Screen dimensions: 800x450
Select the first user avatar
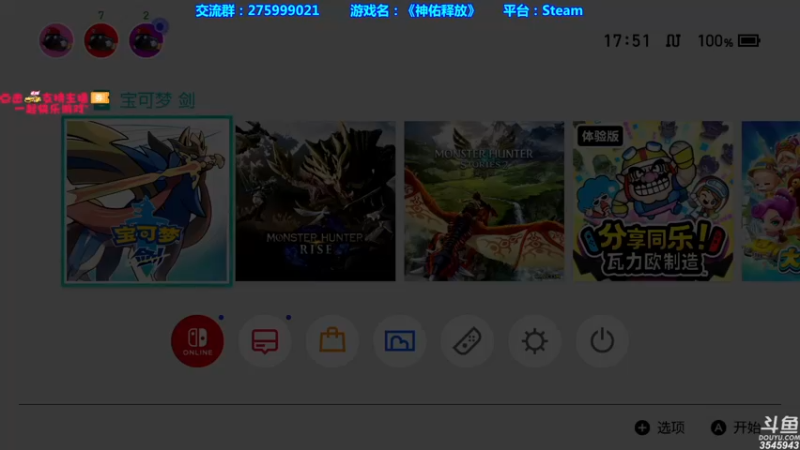pyautogui.click(x=56, y=40)
